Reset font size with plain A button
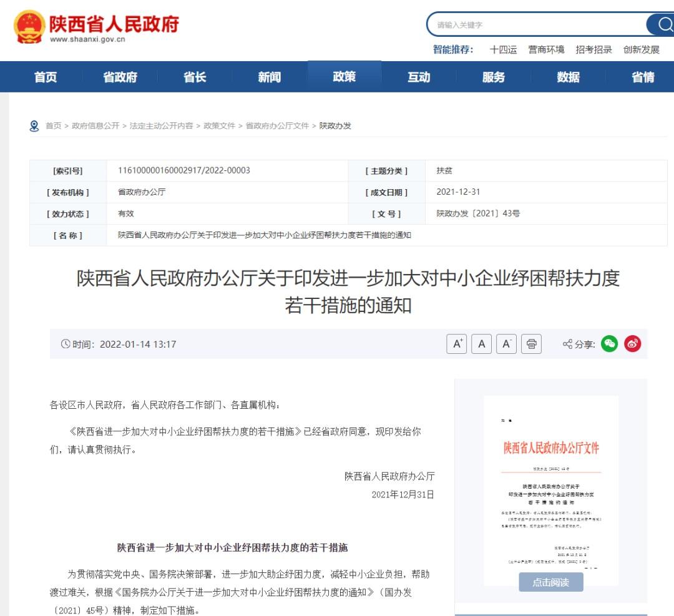Viewport: 674px width, 616px height. (481, 344)
